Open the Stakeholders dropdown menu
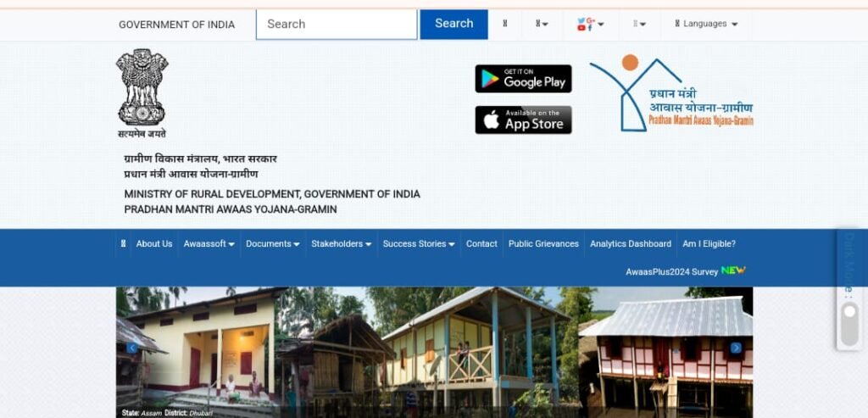 click(x=341, y=243)
